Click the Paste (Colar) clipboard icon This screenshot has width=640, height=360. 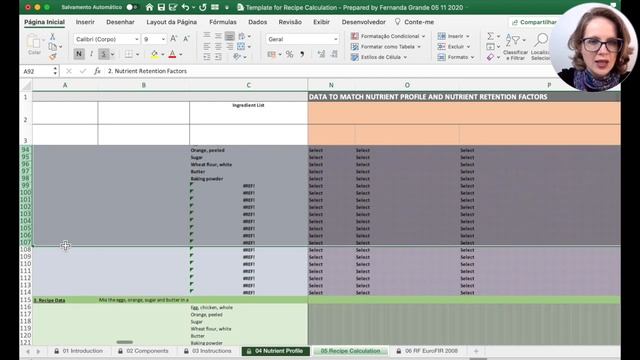click(34, 42)
